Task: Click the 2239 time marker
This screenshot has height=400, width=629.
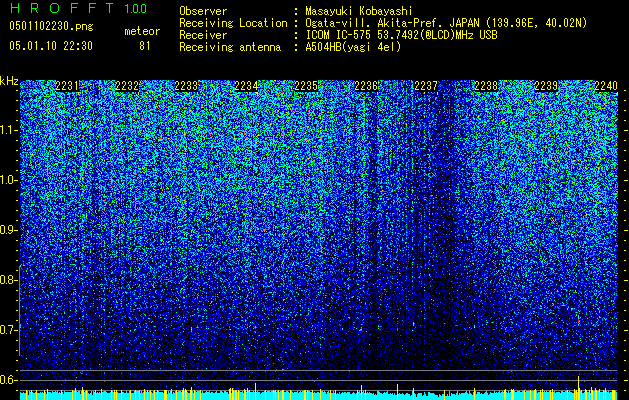Action: coord(546,86)
